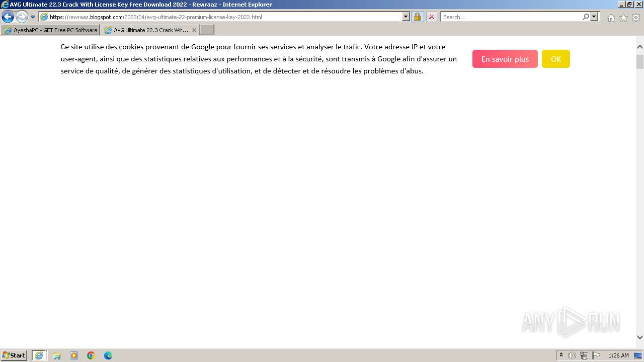Image resolution: width=644 pixels, height=362 pixels.
Task: Click the Action Center flag icon
Action: tap(596, 355)
